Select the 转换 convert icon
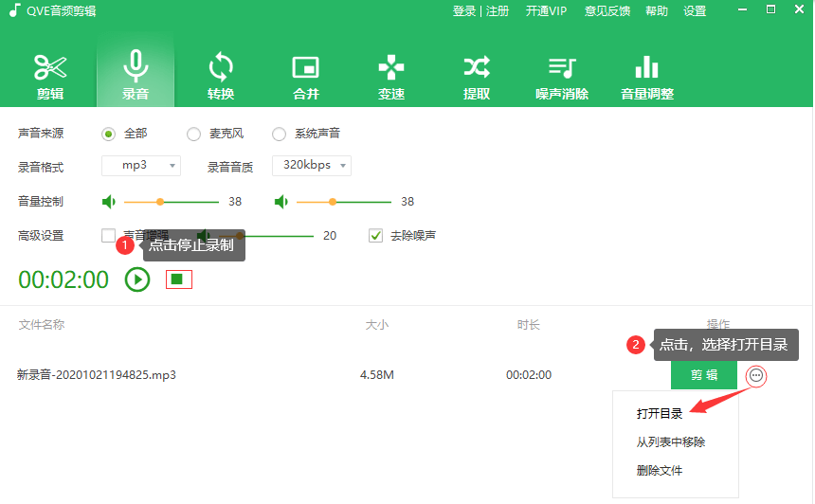815x504 pixels. tap(221, 76)
